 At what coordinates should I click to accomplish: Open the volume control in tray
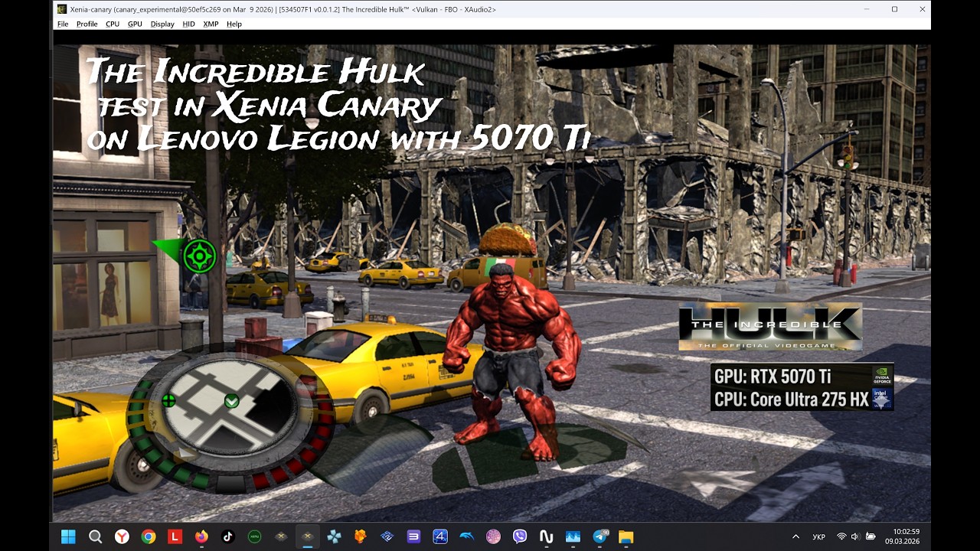[x=855, y=536]
